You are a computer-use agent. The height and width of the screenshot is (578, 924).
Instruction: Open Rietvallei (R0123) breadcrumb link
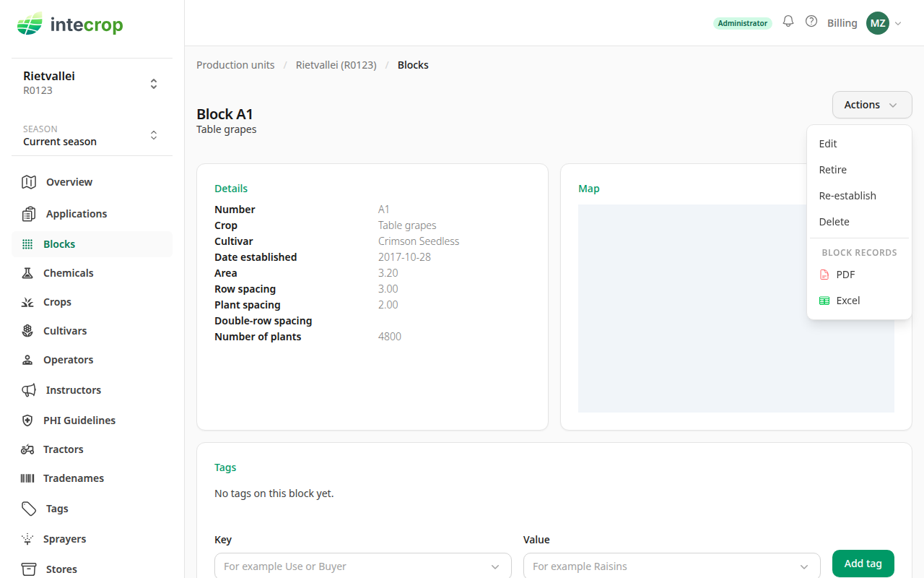pyautogui.click(x=336, y=65)
